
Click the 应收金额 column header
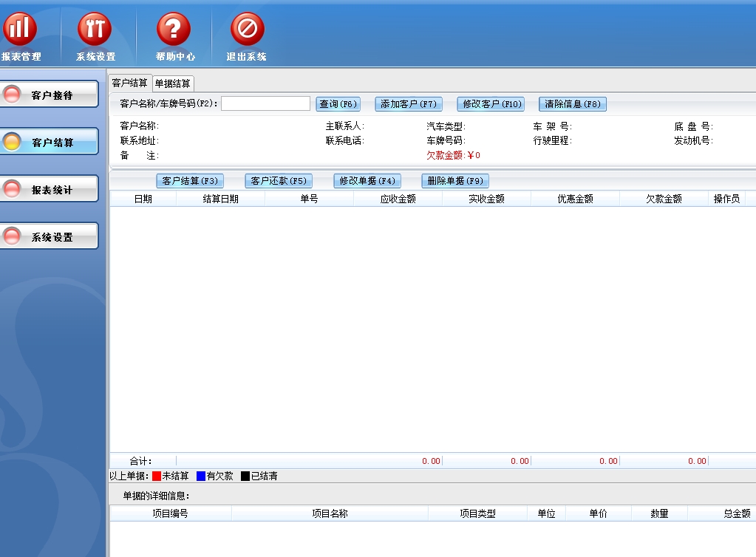coord(398,199)
